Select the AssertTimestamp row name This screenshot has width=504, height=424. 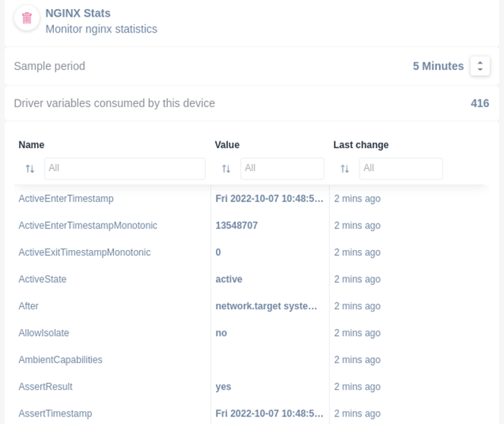pos(55,413)
